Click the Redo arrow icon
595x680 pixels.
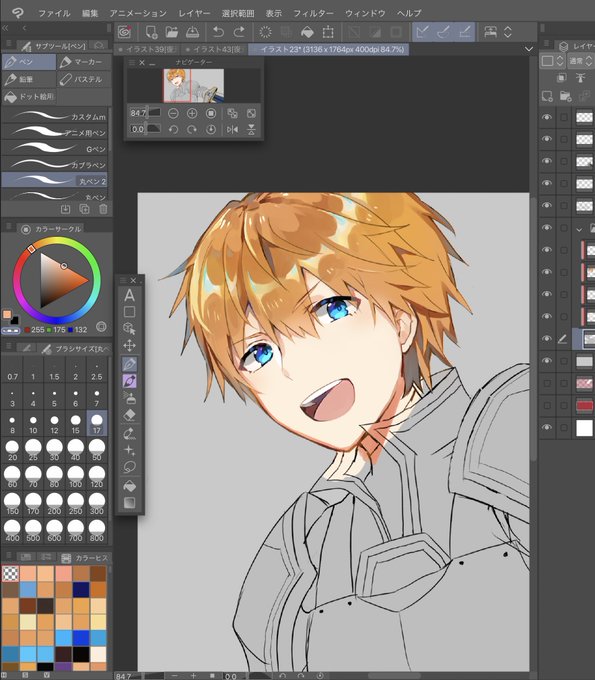[239, 32]
